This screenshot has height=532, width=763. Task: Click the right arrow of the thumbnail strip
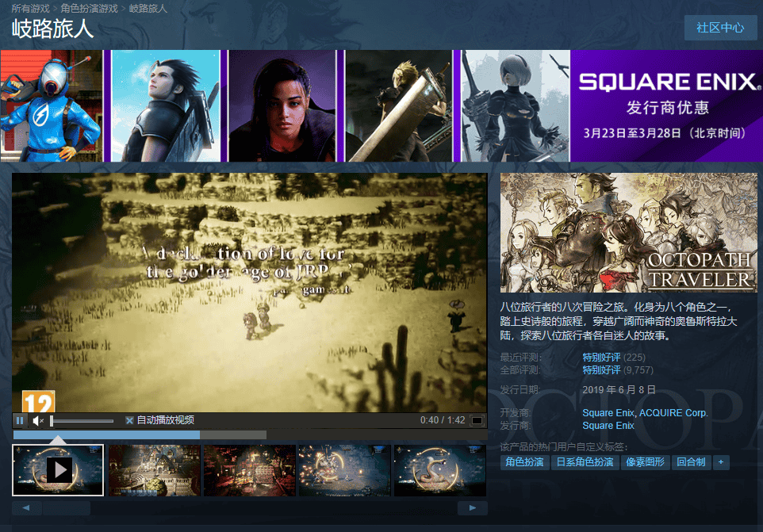pyautogui.click(x=473, y=507)
